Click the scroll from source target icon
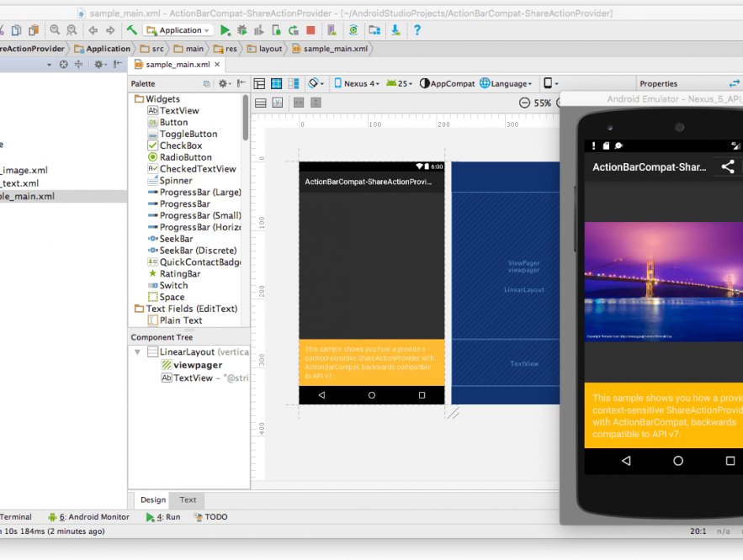This screenshot has height=560, width=743. pos(63,65)
